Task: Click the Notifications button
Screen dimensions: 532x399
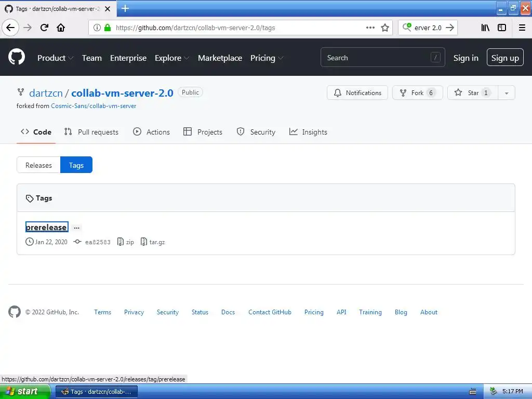Action: 357,93
